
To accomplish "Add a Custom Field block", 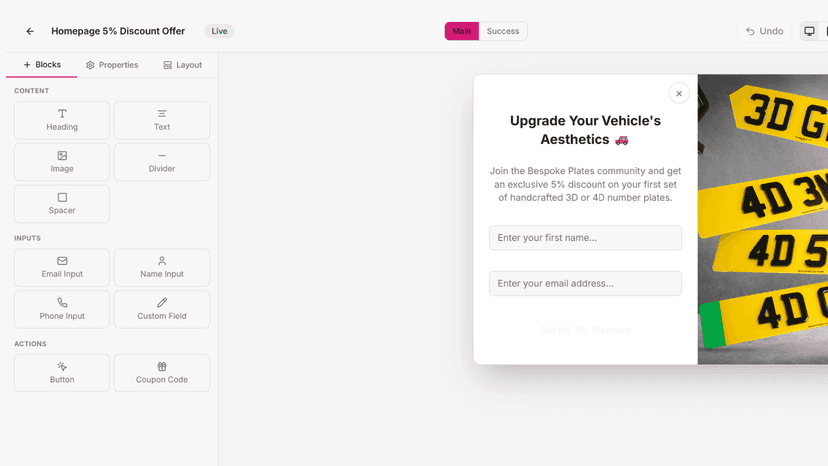I will (162, 310).
